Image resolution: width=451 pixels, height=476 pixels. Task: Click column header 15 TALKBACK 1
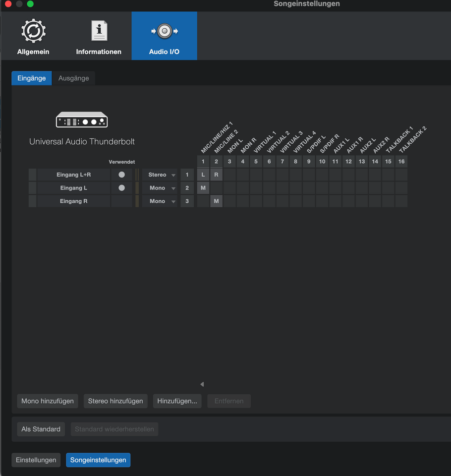388,162
